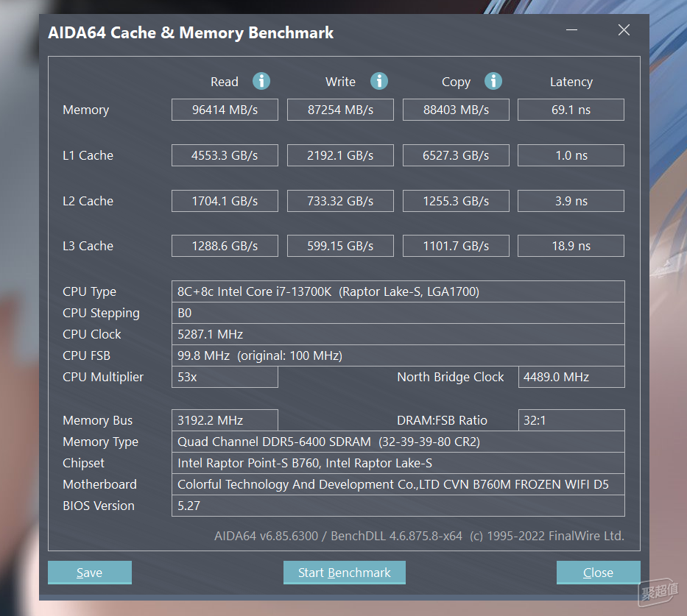Click the Motherboard label
Image resolution: width=687 pixels, height=616 pixels.
[100, 485]
